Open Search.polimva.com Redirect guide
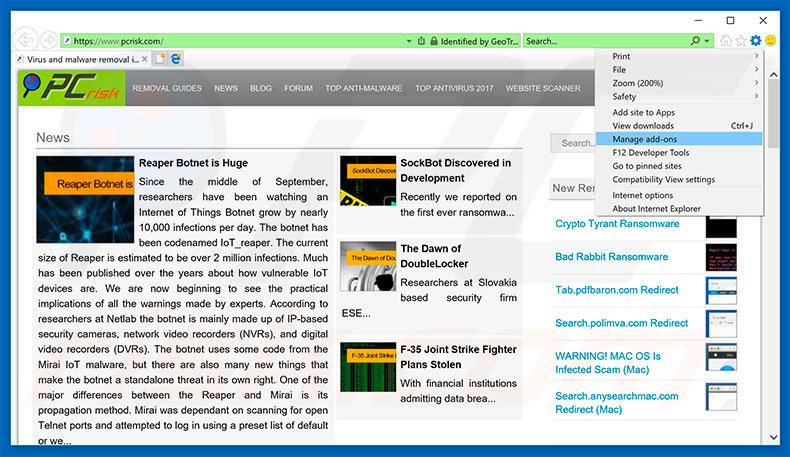 (621, 323)
